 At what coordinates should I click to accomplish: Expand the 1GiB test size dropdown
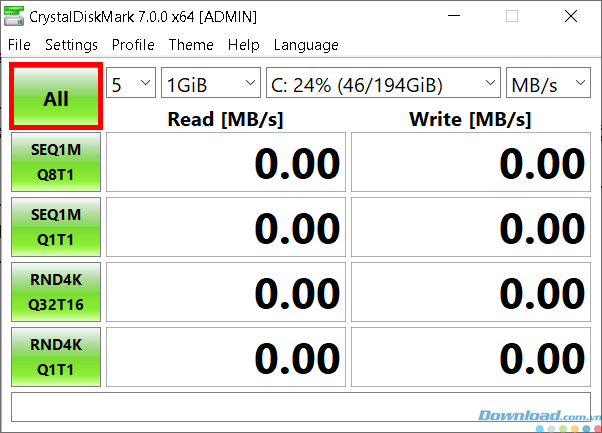(x=211, y=83)
